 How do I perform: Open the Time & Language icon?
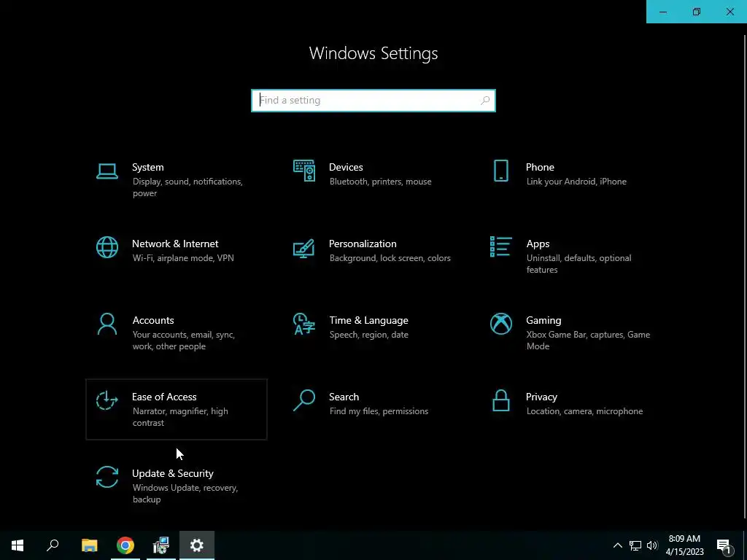click(304, 324)
